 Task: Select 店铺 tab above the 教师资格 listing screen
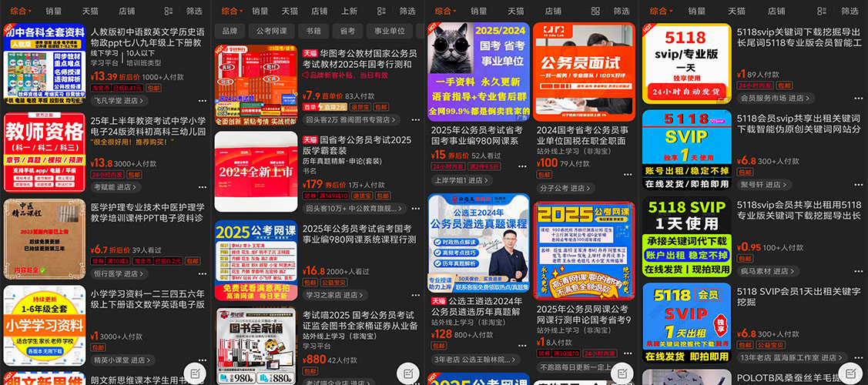(x=127, y=11)
